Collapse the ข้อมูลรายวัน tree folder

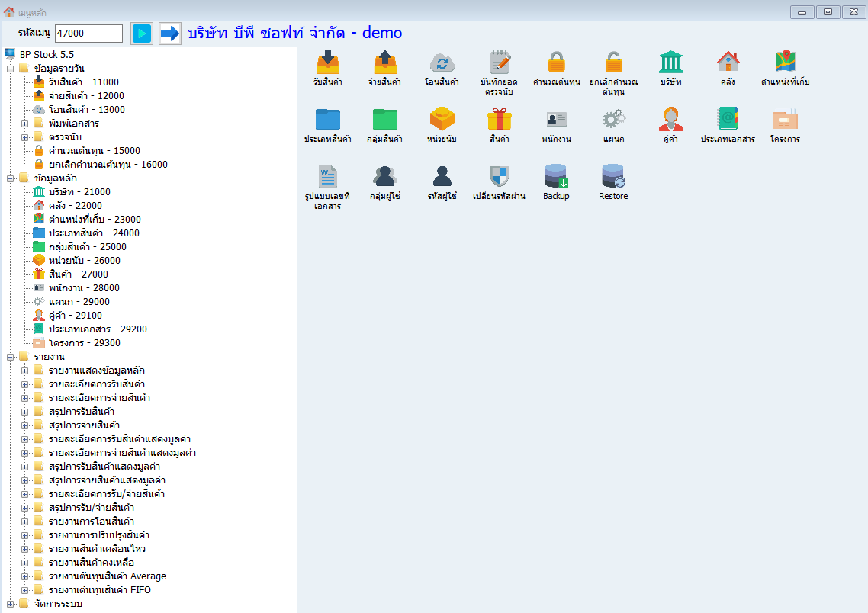(x=11, y=69)
